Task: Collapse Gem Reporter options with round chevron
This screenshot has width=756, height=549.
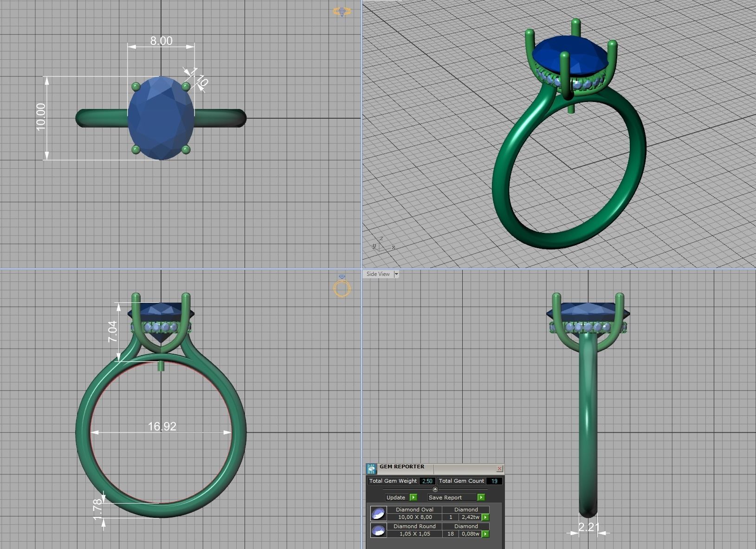Action: pyautogui.click(x=435, y=489)
